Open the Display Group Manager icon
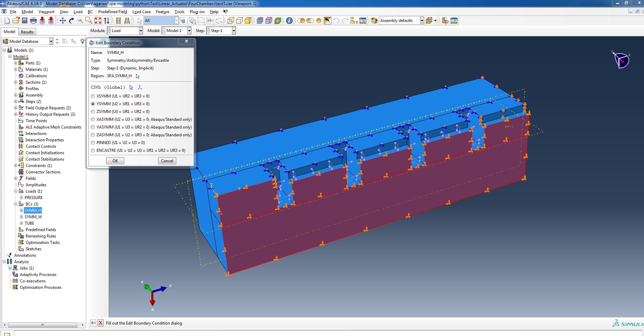644x336 pixels. click(x=363, y=21)
